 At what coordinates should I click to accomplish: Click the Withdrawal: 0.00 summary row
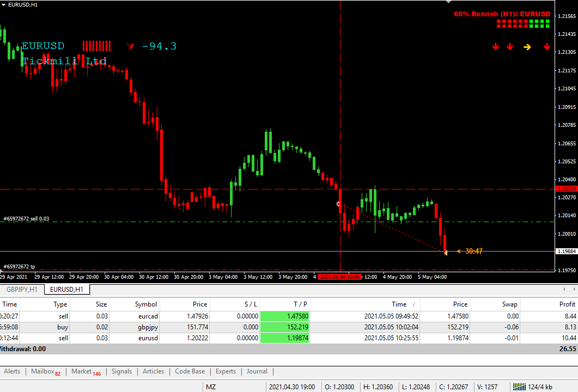point(289,349)
